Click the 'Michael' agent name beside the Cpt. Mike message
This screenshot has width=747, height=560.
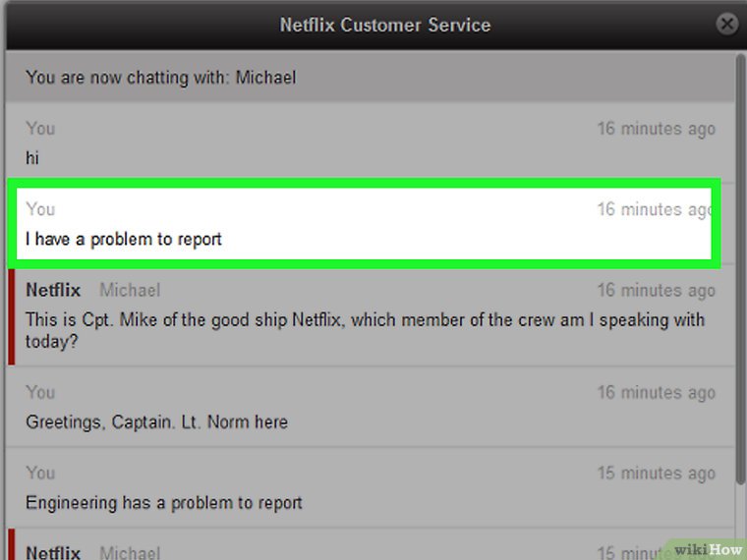click(x=130, y=290)
